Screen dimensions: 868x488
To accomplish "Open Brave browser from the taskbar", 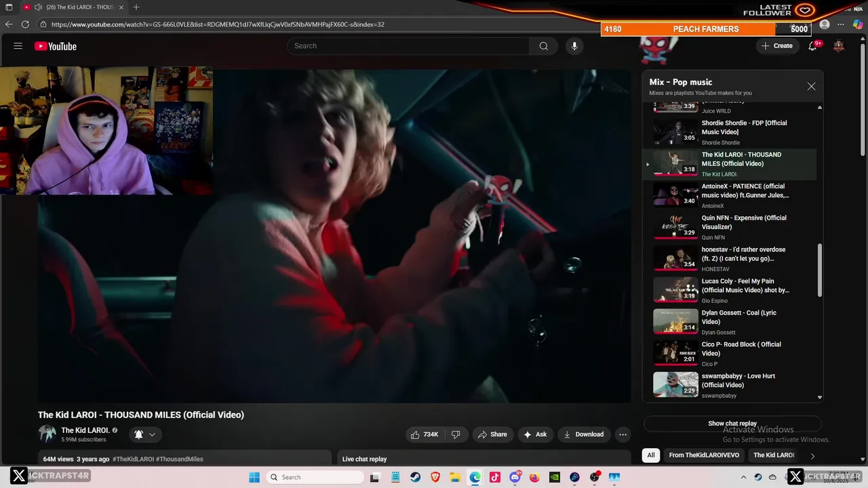I will (435, 477).
